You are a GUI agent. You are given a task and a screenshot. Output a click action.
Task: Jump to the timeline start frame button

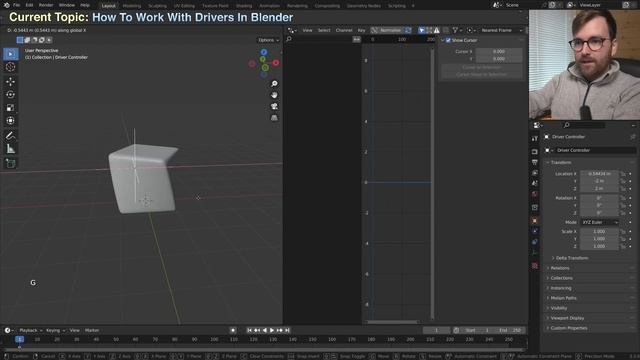[249, 330]
